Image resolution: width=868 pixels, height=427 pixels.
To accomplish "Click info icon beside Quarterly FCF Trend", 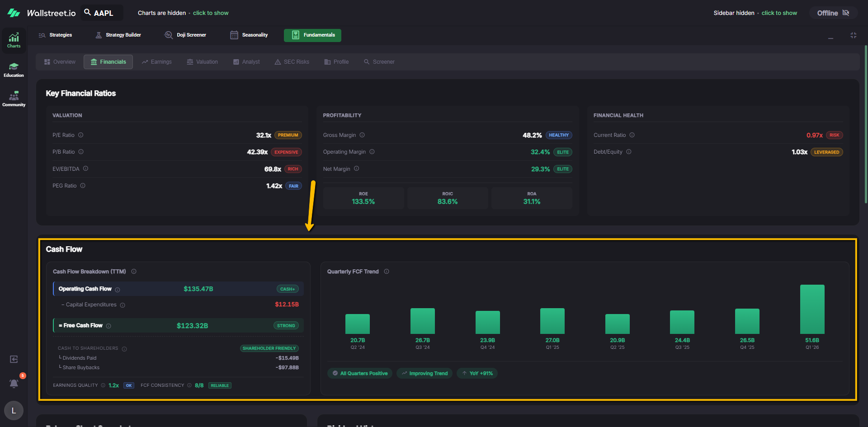I will [387, 272].
